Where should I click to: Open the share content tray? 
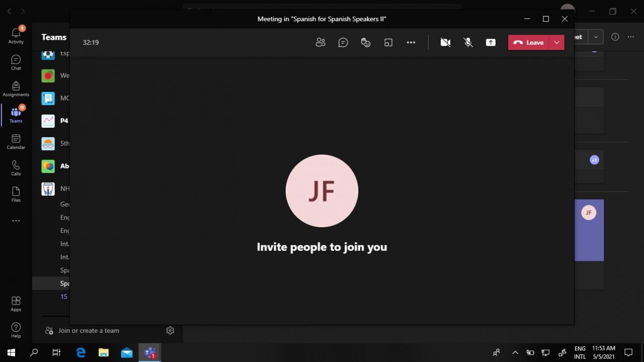click(491, 43)
